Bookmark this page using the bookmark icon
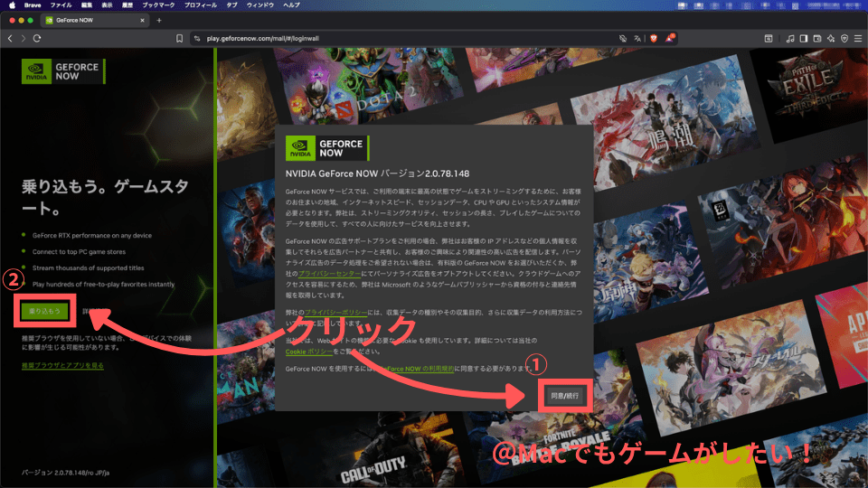Viewport: 868px width, 488px height. tap(181, 38)
